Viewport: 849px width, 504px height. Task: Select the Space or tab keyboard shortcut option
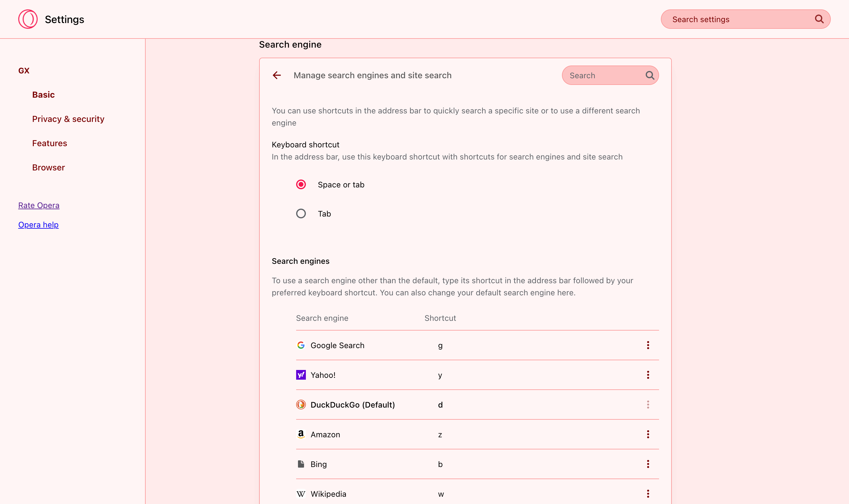(x=301, y=184)
